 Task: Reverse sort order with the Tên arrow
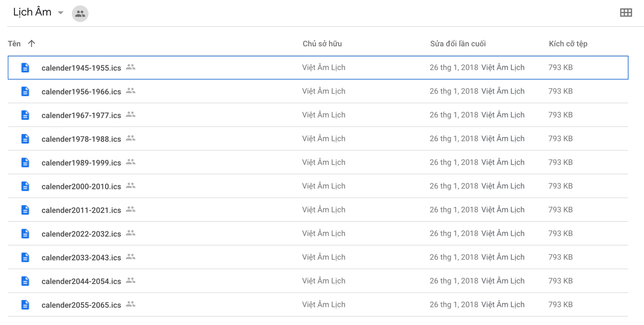pos(31,43)
